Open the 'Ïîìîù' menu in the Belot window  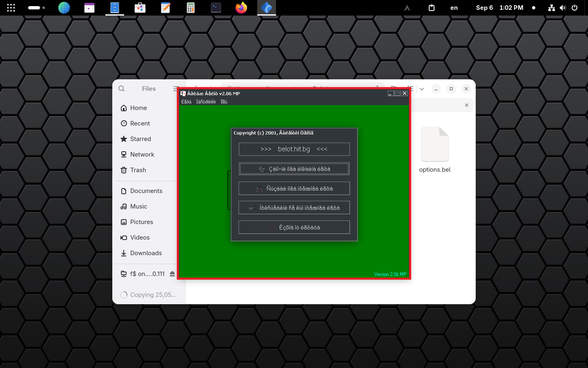click(224, 102)
